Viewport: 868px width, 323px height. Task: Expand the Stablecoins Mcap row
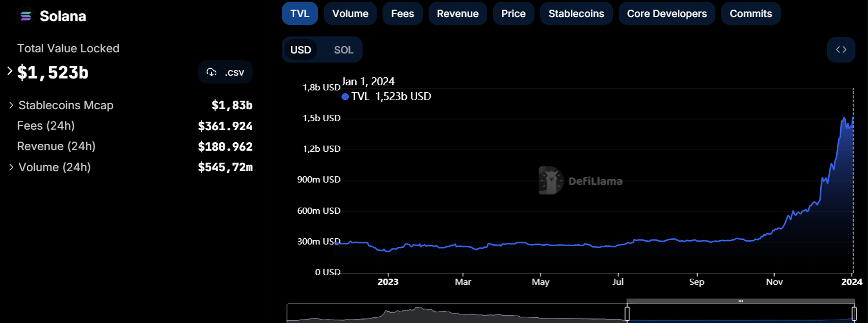tap(11, 105)
